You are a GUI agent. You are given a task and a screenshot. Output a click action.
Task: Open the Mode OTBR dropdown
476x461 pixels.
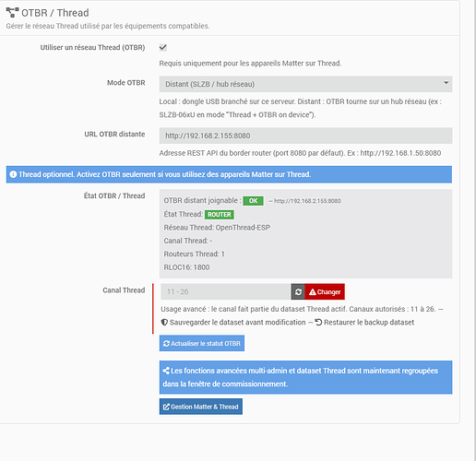(305, 84)
